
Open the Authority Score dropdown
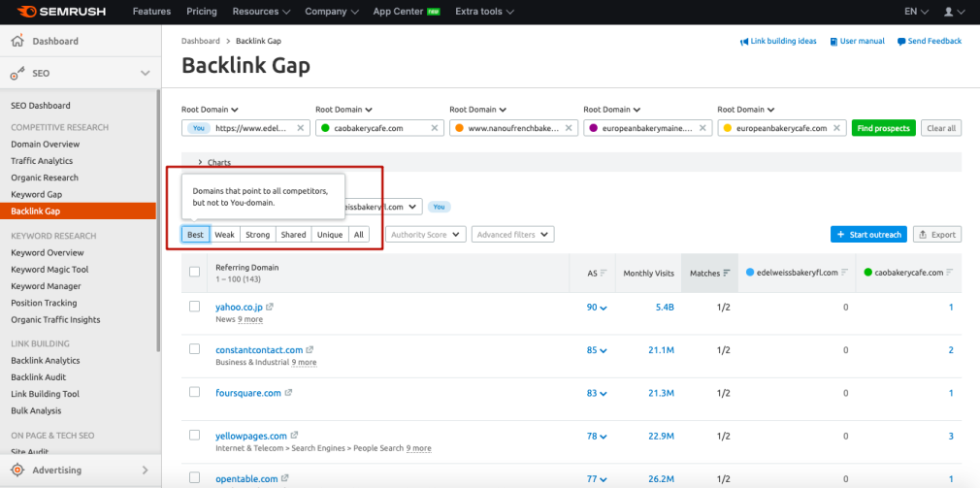coord(426,235)
